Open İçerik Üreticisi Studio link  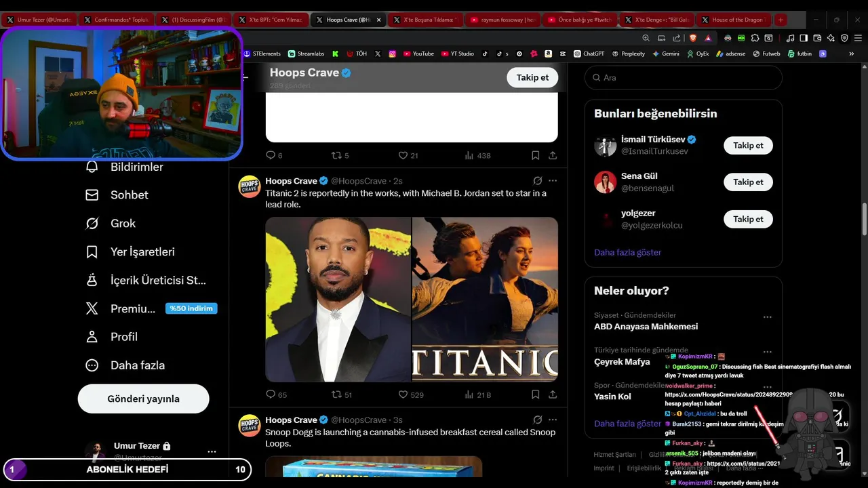pyautogui.click(x=145, y=280)
